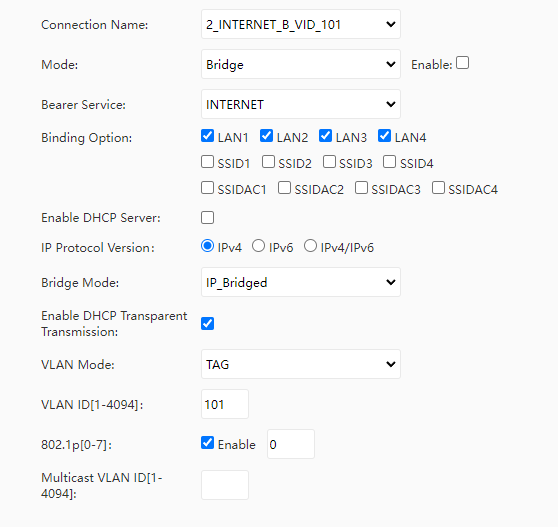Check the SSIDAC4 binding checkbox
The height and width of the screenshot is (527, 558).
(438, 188)
